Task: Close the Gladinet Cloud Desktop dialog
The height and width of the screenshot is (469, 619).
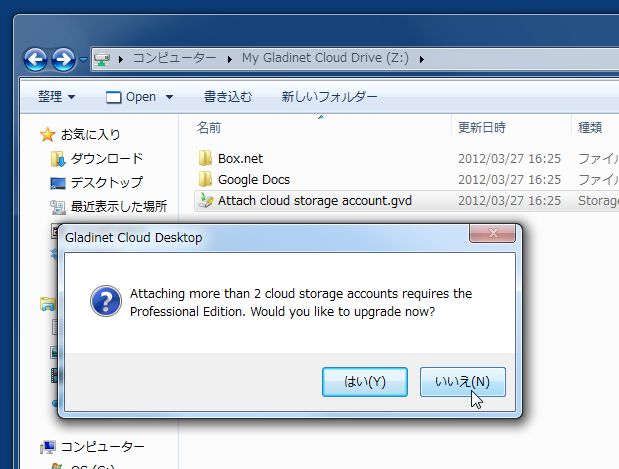Action: click(492, 233)
